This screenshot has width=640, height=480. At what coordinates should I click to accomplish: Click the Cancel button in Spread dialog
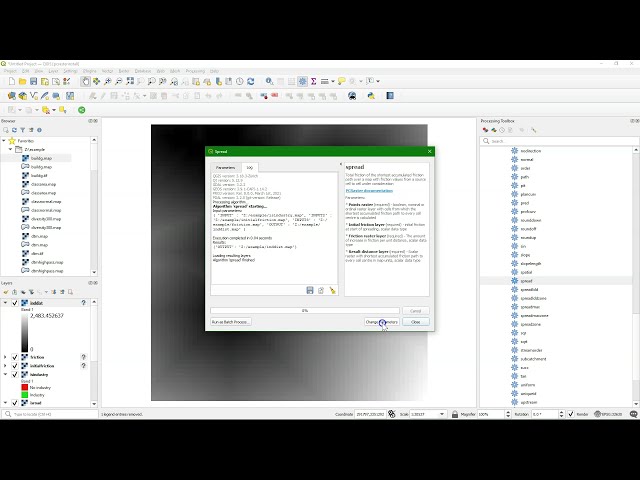tap(416, 311)
